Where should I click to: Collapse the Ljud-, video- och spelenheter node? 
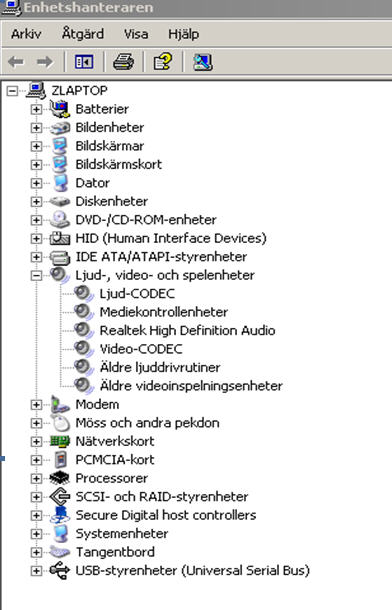coord(36,275)
